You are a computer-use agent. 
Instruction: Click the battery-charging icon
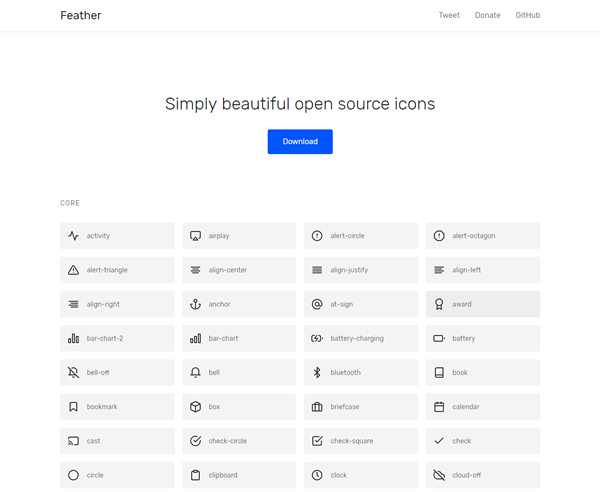click(317, 338)
